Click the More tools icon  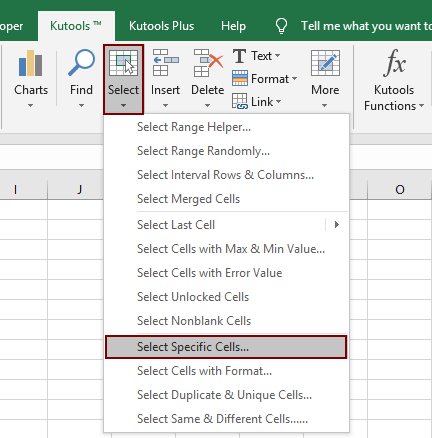325,63
